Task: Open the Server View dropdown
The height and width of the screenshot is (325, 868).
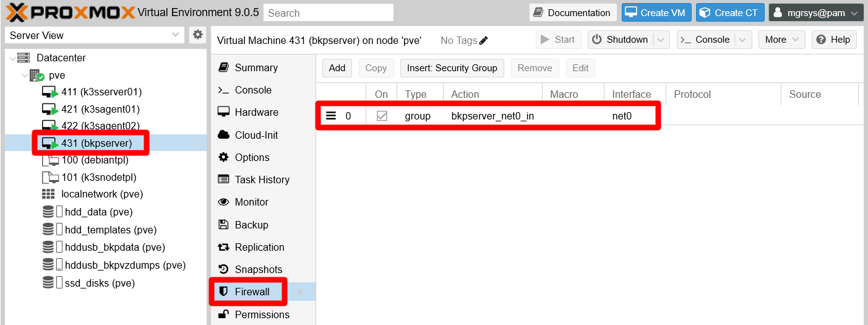Action: [176, 35]
